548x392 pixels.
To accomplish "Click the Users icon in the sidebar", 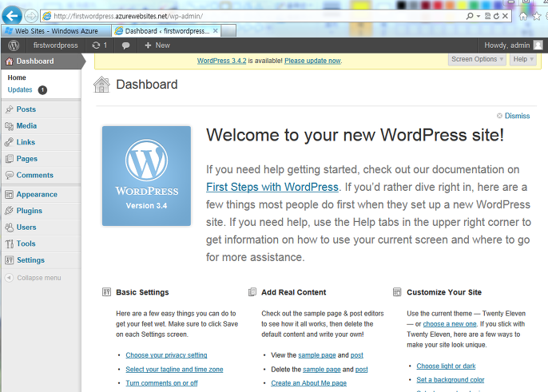I will [x=9, y=228].
